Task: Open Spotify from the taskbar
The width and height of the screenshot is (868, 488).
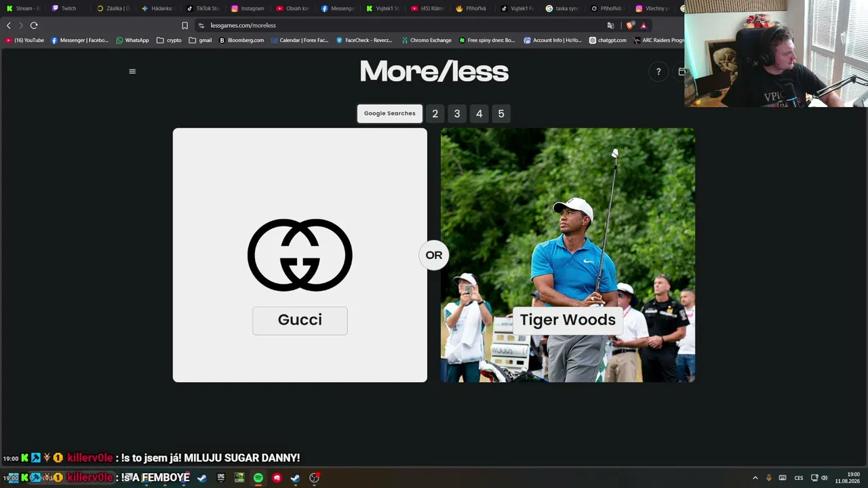Action: tap(258, 478)
